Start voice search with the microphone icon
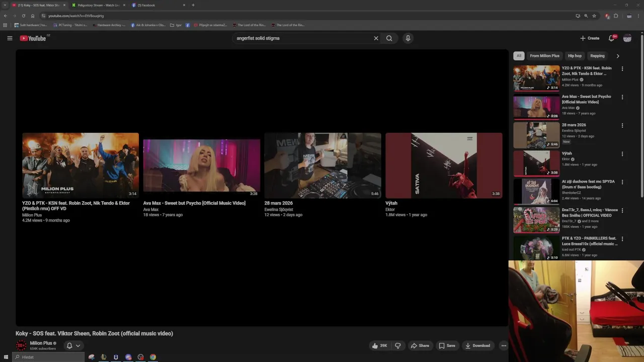This screenshot has width=644, height=362. tap(408, 38)
